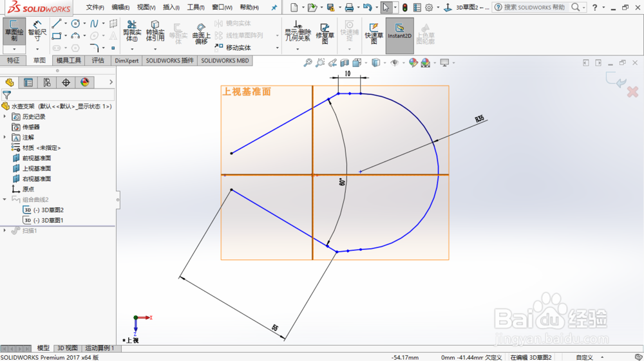Open 显示/删除几何关系 display relations tool

tap(298, 32)
